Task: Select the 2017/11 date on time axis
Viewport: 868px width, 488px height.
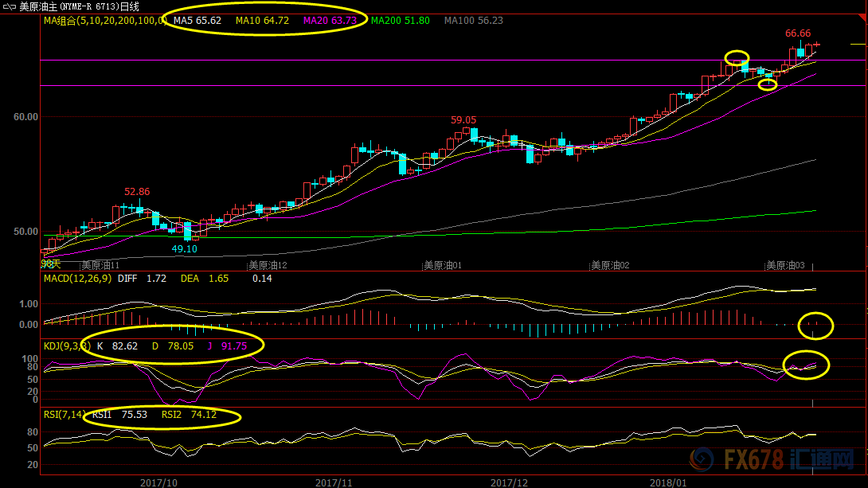Action: [333, 482]
